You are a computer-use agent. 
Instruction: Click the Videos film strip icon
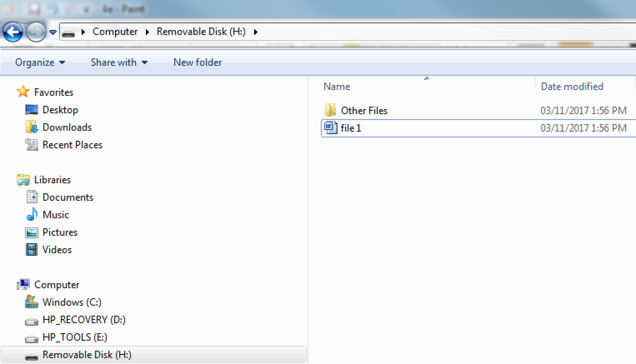click(31, 249)
